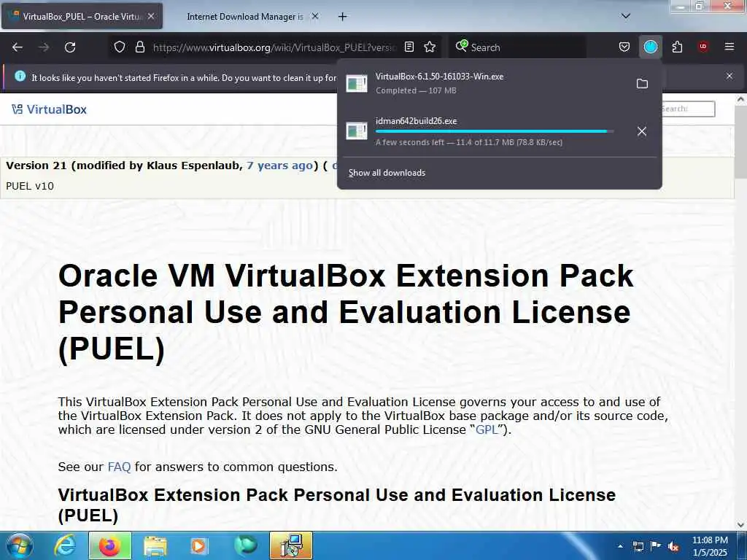The image size is (747, 560).
Task: Switch to the Internet Download Manager tab
Action: pyautogui.click(x=245, y=17)
